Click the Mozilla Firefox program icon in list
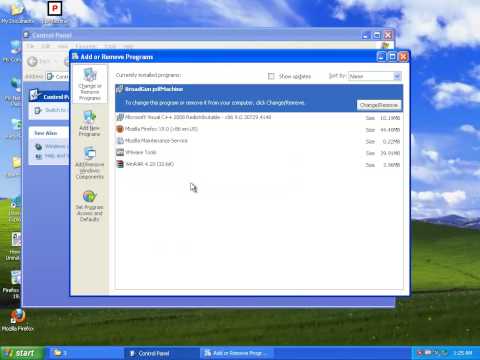This screenshot has width=480, height=360. coord(120,129)
